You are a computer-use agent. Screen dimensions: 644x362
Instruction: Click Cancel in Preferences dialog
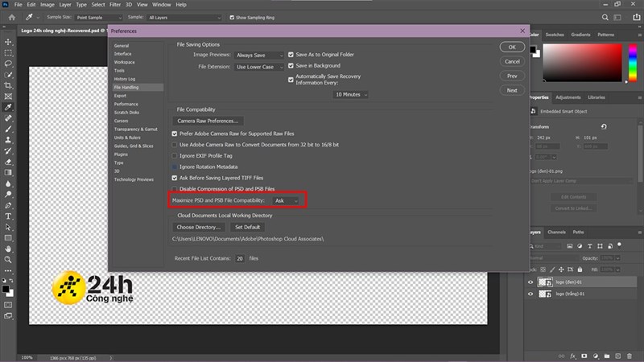pyautogui.click(x=512, y=62)
